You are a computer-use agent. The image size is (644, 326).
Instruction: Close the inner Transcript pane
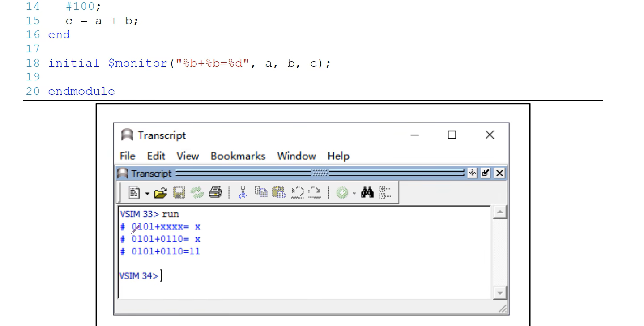coord(500,173)
